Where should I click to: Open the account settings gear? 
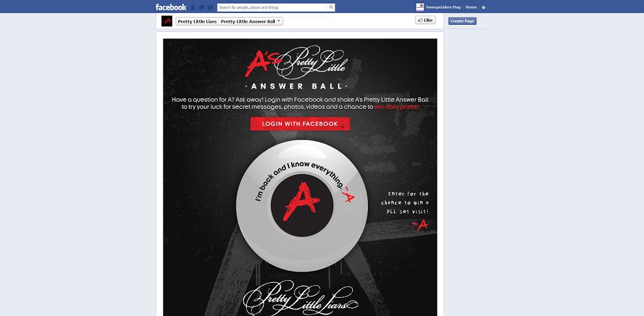coord(483,7)
